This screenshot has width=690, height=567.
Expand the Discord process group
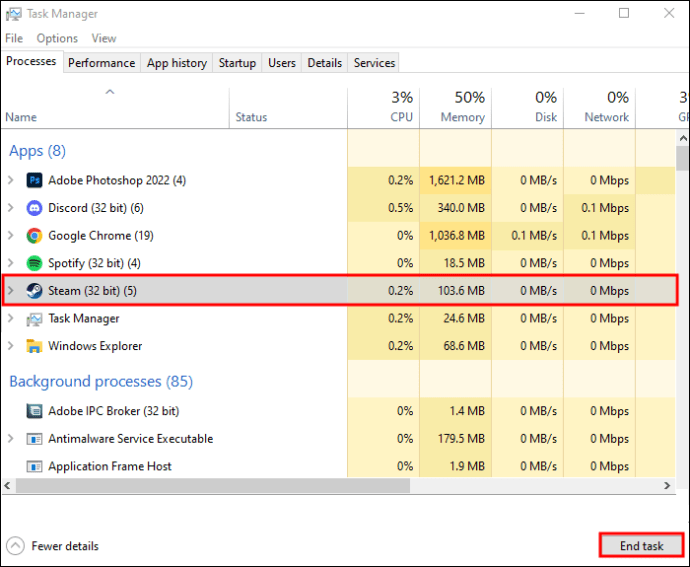coord(11,208)
